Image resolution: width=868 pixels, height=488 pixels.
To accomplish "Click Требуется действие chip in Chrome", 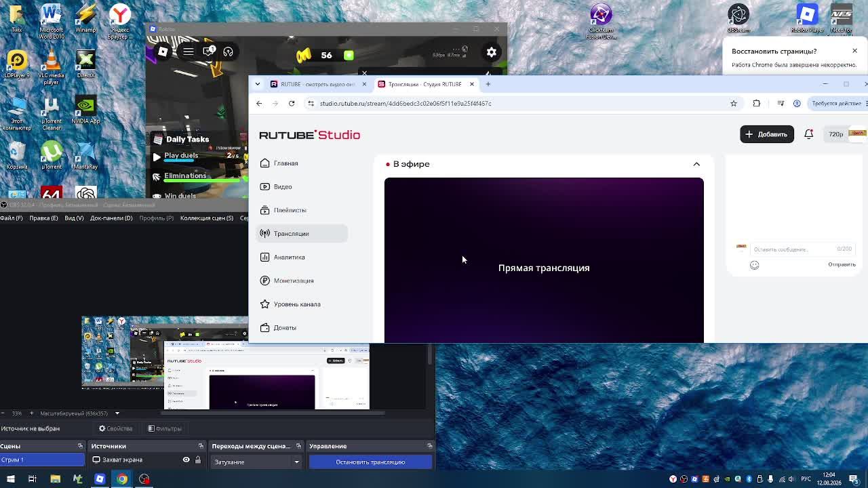I will coord(838,103).
